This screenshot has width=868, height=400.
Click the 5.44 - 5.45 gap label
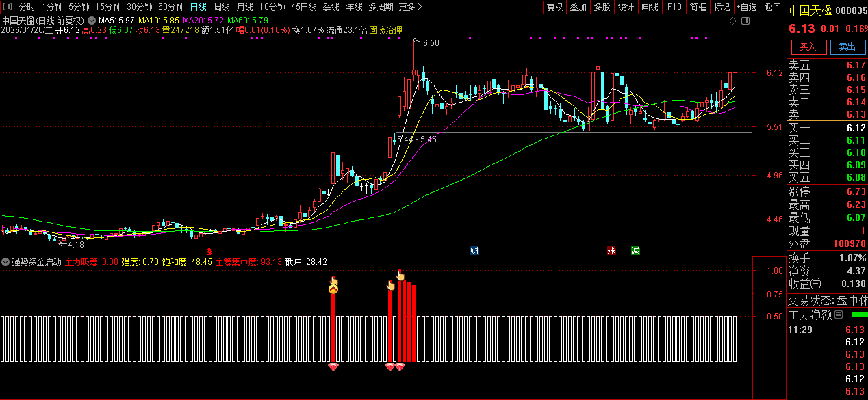(x=416, y=139)
